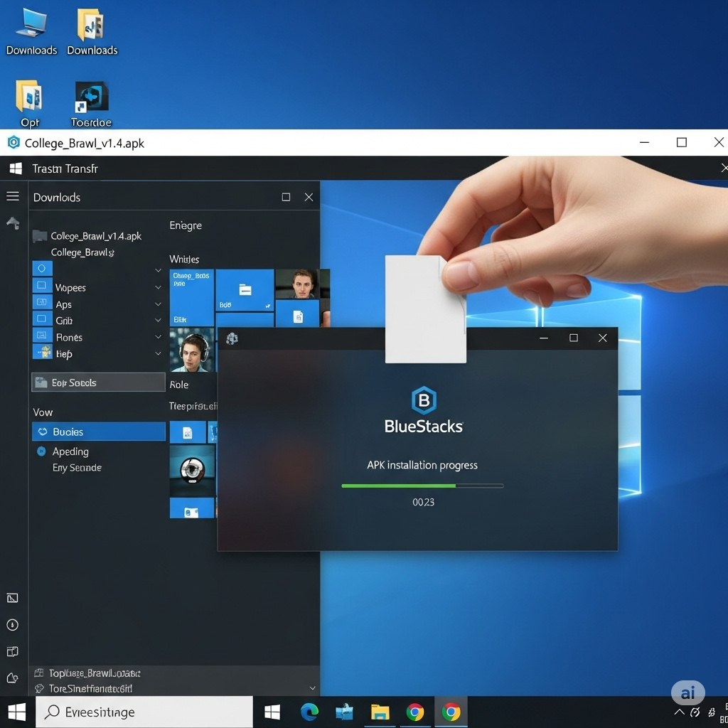Screen dimensions: 728x728
Task: Click the blue circle icon above the Wopees row
Action: pos(42,268)
